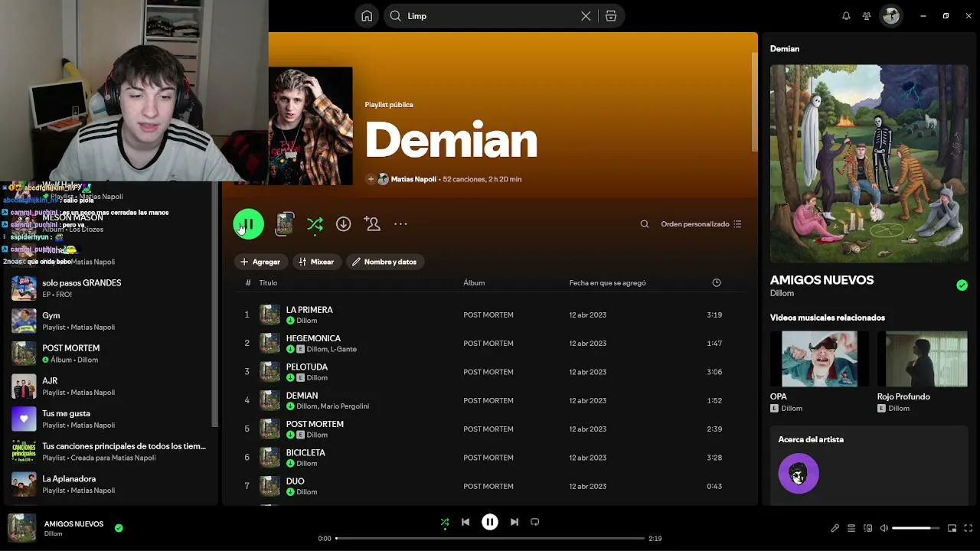This screenshot has width=980, height=551.
Task: Toggle shuffle in the player bar
Action: [x=445, y=522]
